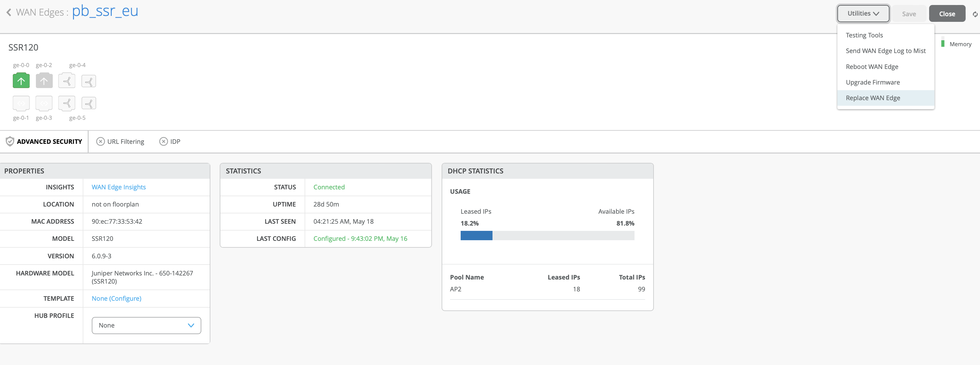This screenshot has height=365, width=980.
Task: Select Replace WAN Edge from menu
Action: [873, 98]
